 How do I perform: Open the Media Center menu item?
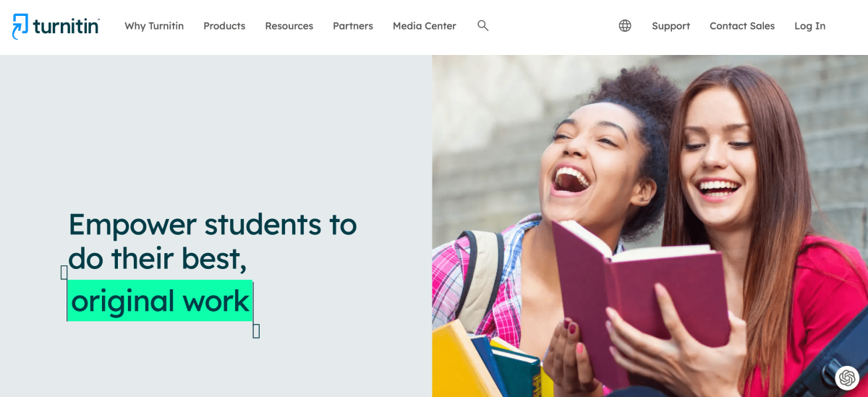[425, 26]
